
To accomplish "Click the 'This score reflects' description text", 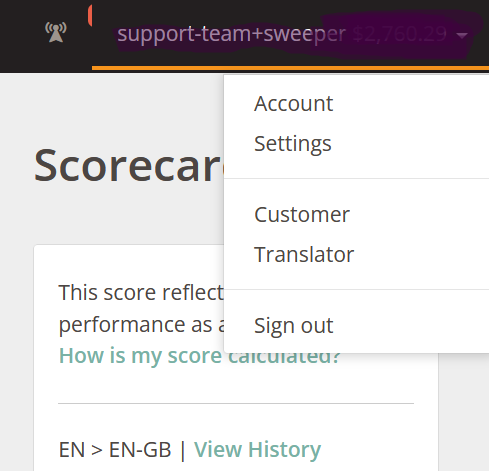I will pyautogui.click(x=141, y=293).
